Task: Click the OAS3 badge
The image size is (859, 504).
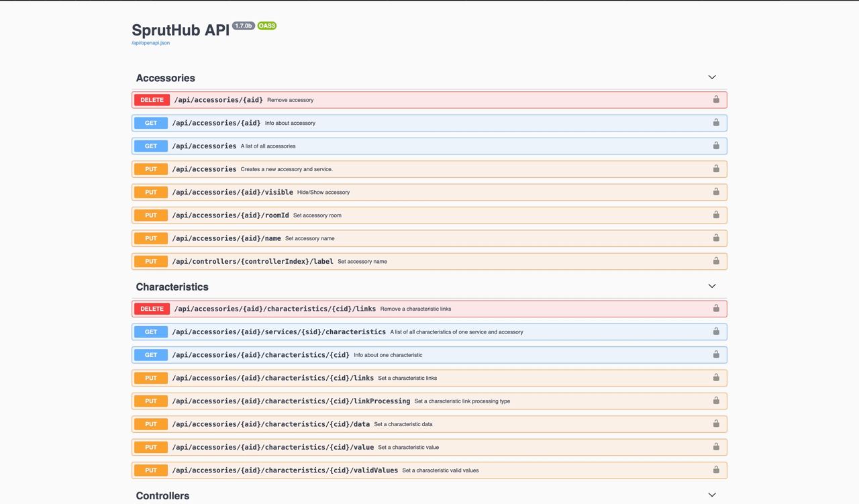Action: click(x=267, y=26)
